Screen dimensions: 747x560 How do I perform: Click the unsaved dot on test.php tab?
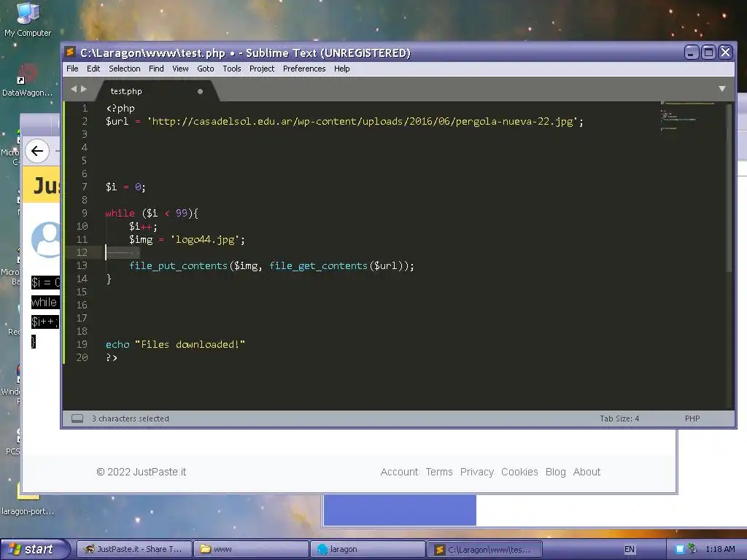[200, 91]
